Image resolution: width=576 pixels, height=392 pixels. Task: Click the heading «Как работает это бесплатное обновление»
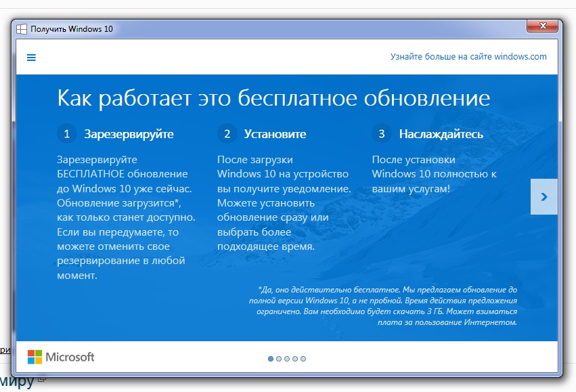pos(273,98)
